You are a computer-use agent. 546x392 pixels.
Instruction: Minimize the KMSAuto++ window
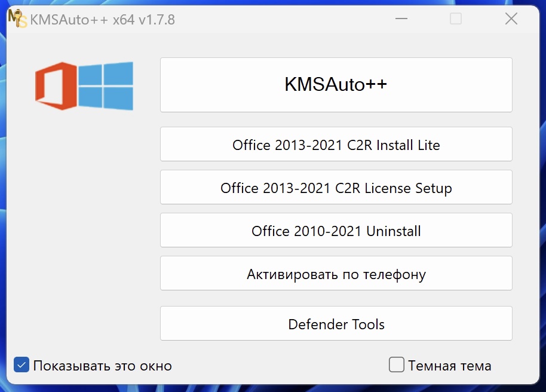(x=401, y=19)
